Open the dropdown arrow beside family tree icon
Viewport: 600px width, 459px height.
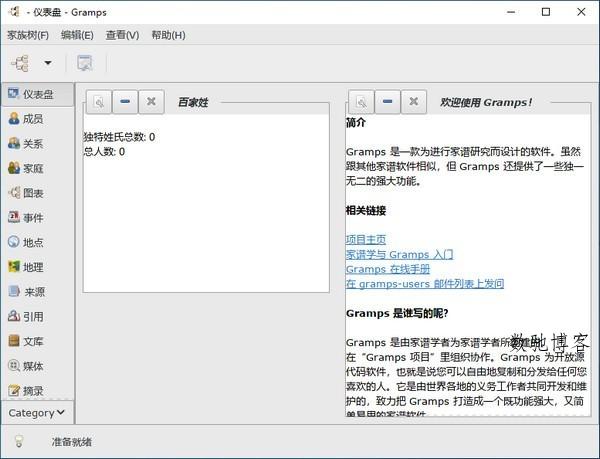tap(48, 63)
